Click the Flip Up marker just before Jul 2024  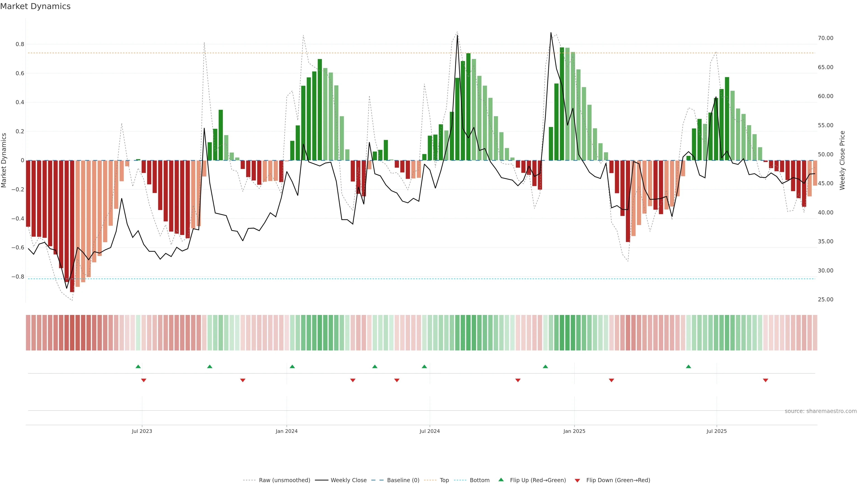click(424, 366)
